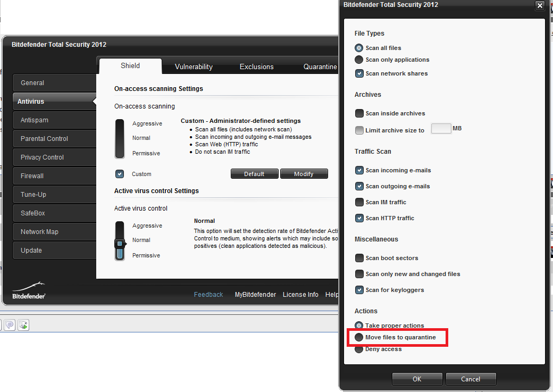Click the Active virus control slider handle
The height and width of the screenshot is (392, 553).
click(x=120, y=244)
